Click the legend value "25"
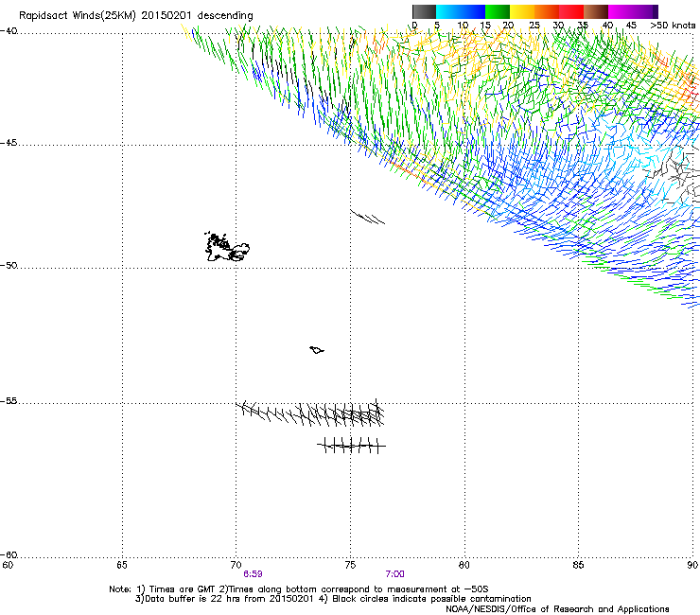The width and height of the screenshot is (700, 615). (534, 26)
